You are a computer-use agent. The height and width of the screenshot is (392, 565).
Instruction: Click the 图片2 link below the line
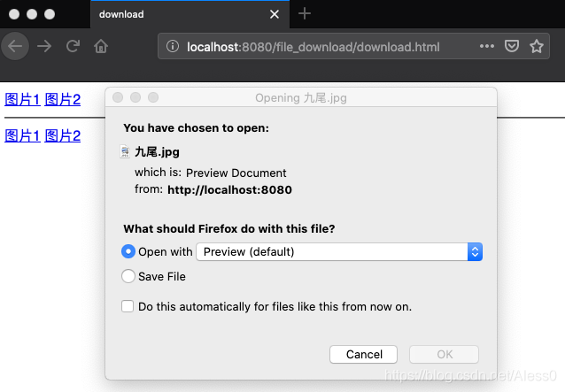[x=62, y=135]
